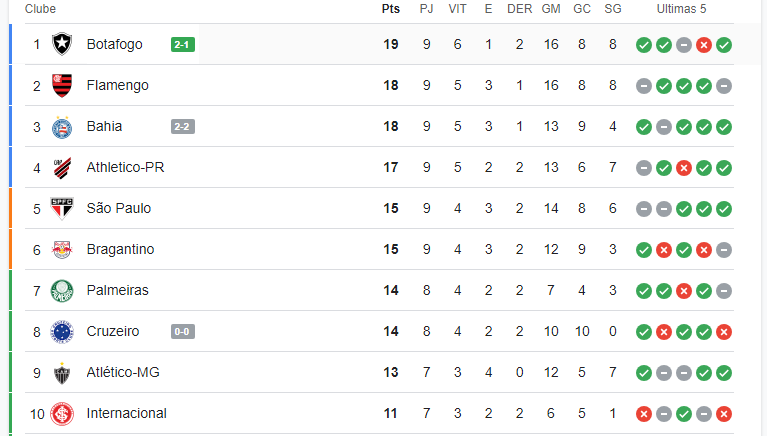Open Bahia's 2-2 score badge
The width and height of the screenshot is (767, 436).
183,127
